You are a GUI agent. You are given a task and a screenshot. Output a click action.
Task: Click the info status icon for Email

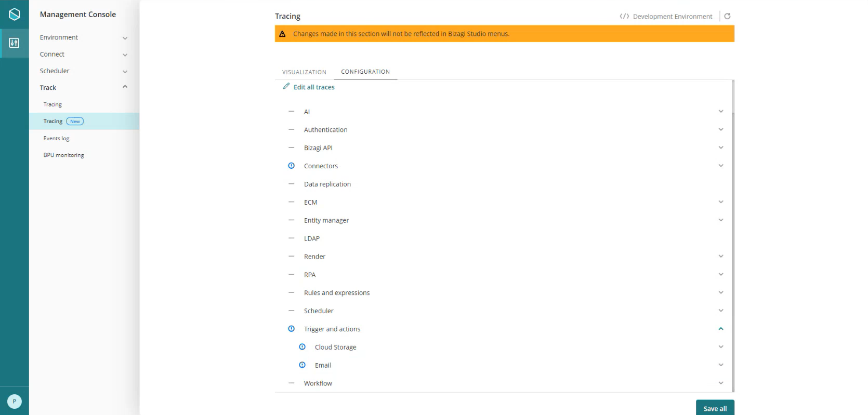point(302,365)
